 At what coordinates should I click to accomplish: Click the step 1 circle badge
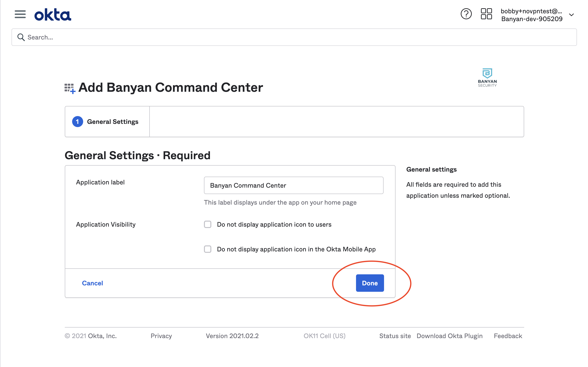point(77,122)
